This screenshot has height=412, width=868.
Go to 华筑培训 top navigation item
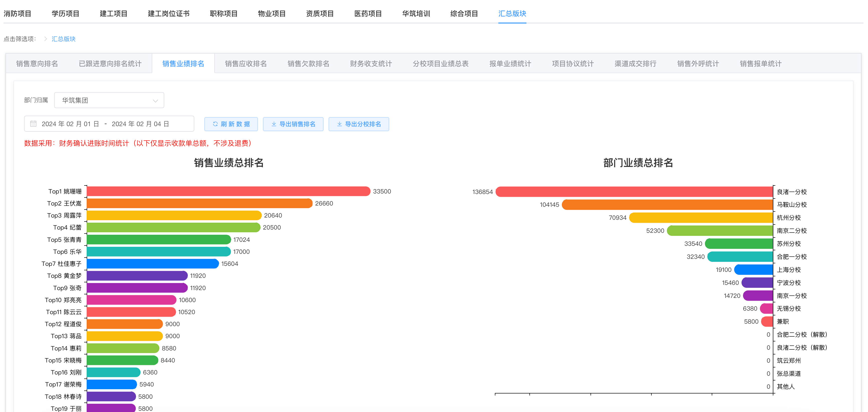point(416,14)
